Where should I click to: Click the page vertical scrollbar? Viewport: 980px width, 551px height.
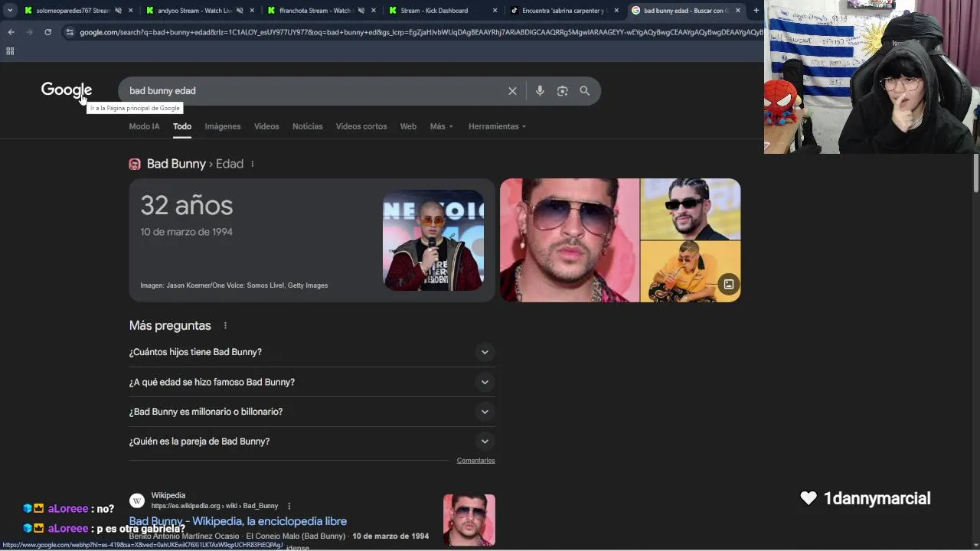(x=975, y=173)
